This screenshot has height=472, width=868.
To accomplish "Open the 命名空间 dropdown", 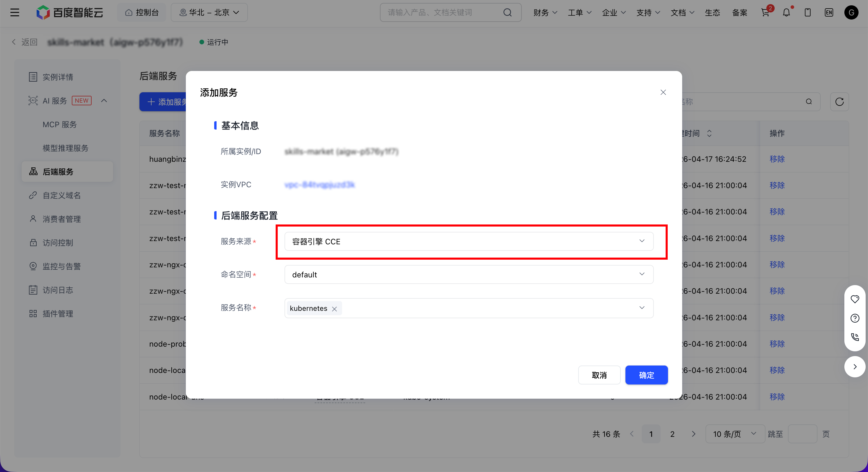I will (x=469, y=274).
